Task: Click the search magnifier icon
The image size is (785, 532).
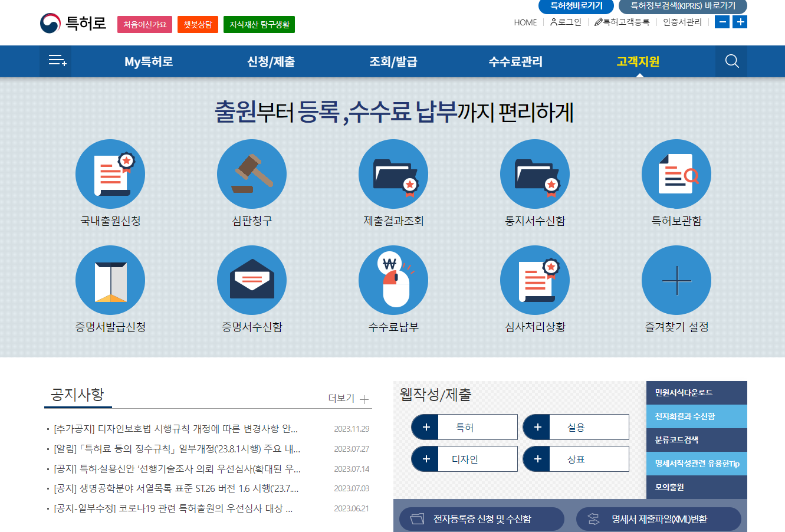Action: point(731,61)
